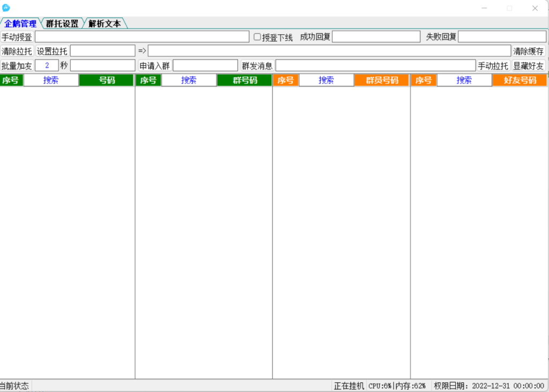
Task: Click into the 失败回复 text box
Action: pos(502,37)
